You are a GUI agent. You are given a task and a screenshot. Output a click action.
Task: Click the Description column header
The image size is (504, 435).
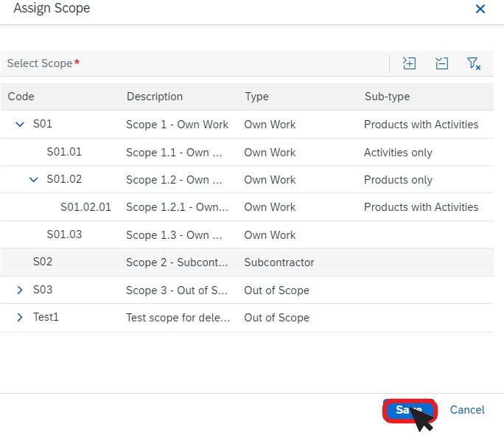coord(155,97)
